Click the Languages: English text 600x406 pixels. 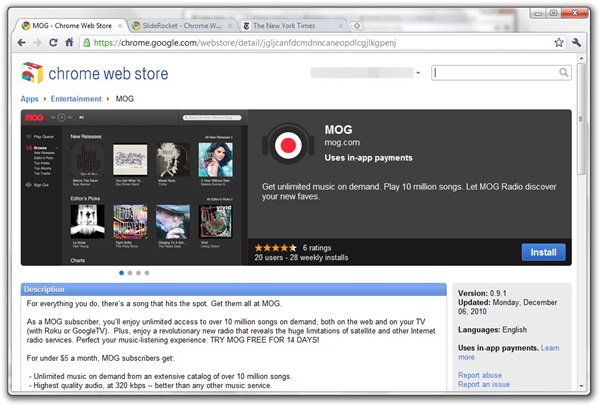click(x=492, y=329)
